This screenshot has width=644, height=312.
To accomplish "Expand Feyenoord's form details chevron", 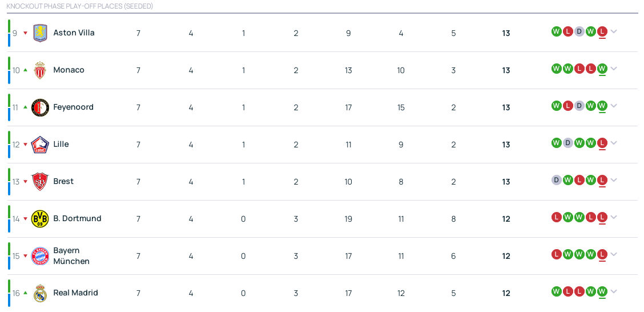I will click(x=614, y=106).
